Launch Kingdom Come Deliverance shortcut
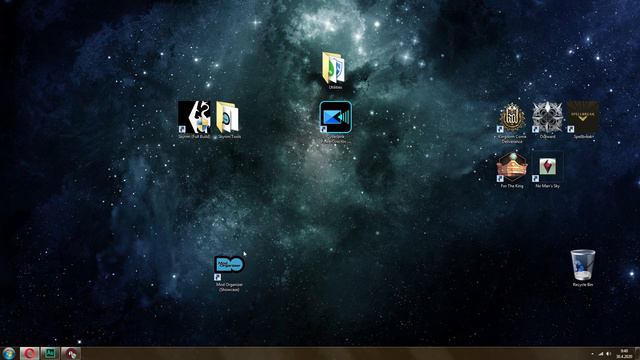640x360 pixels. click(512, 122)
